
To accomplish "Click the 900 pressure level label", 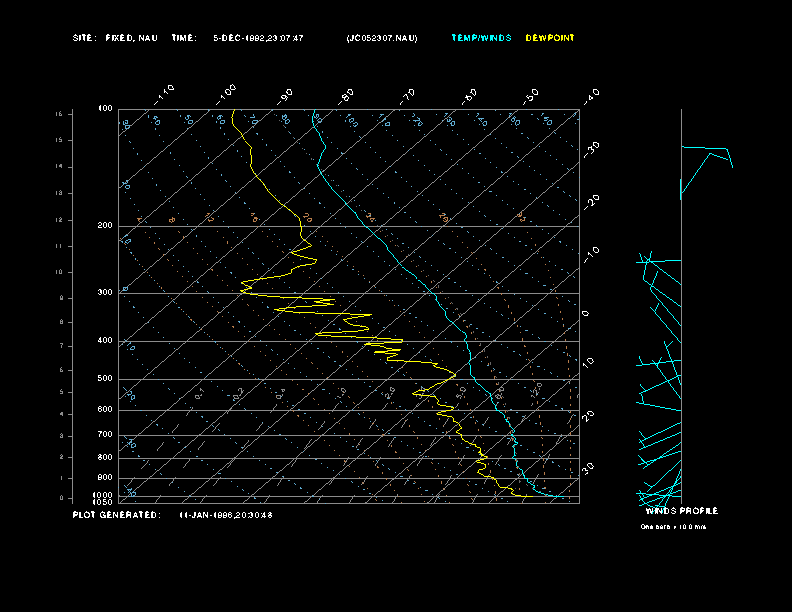I will click(105, 478).
